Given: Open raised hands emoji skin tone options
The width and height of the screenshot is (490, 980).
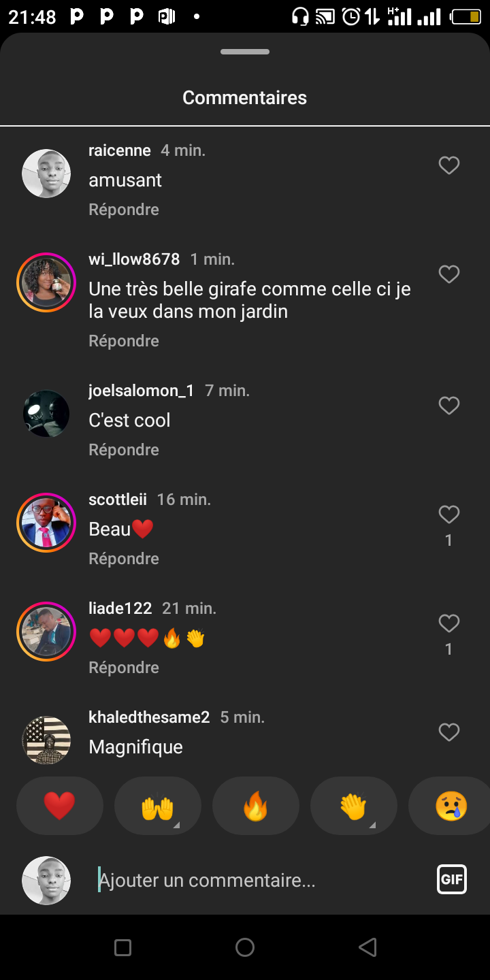Looking at the screenshot, I should point(158,806).
